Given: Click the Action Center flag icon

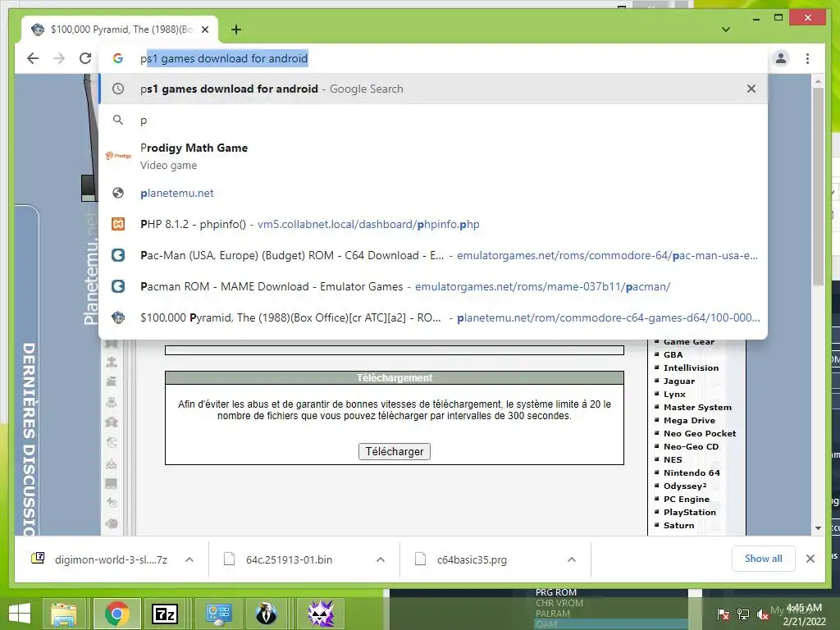Looking at the screenshot, I should click(724, 614).
